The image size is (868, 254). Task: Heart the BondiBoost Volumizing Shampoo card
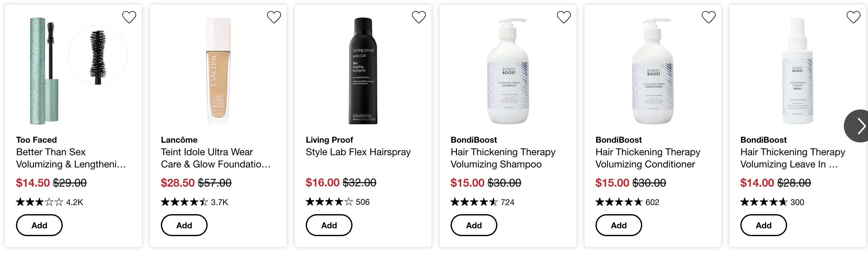[x=564, y=17]
